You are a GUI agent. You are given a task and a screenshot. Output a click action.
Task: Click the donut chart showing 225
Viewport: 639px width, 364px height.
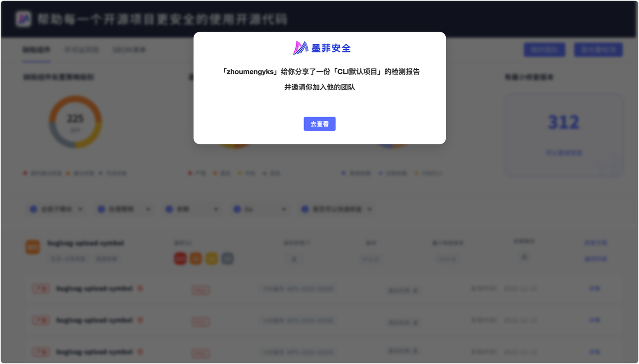point(75,122)
